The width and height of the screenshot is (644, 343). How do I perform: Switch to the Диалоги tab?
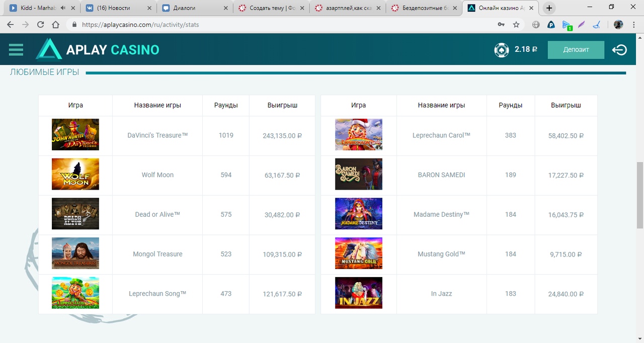tap(194, 8)
